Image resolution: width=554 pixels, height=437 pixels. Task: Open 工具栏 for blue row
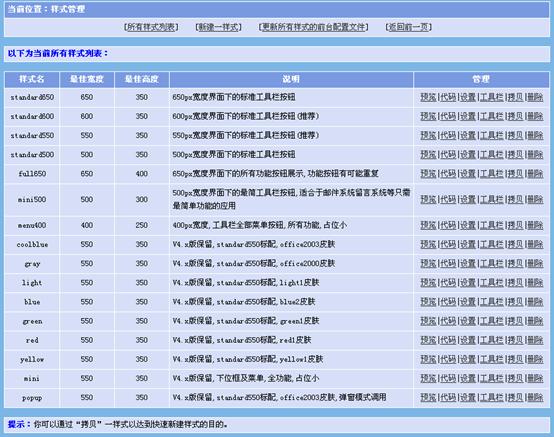coord(491,301)
